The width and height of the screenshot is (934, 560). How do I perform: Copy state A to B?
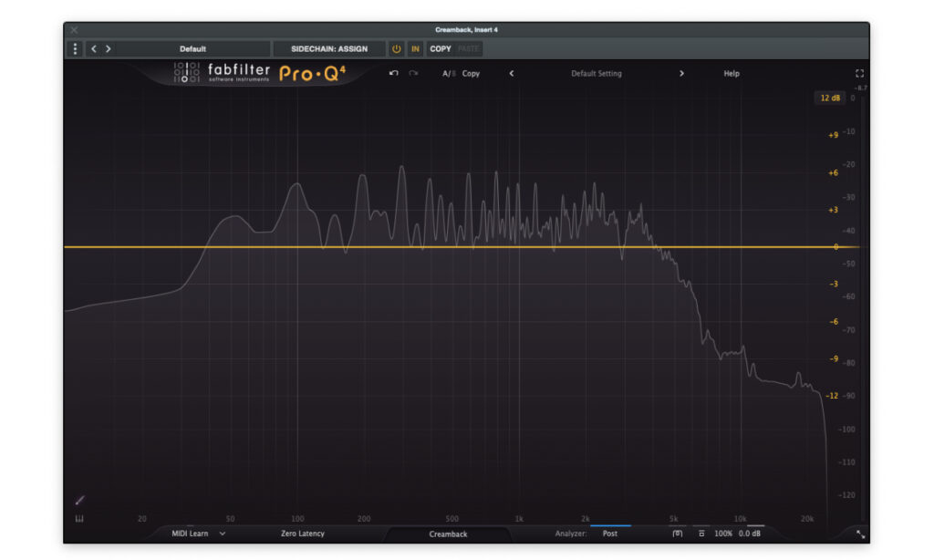471,73
